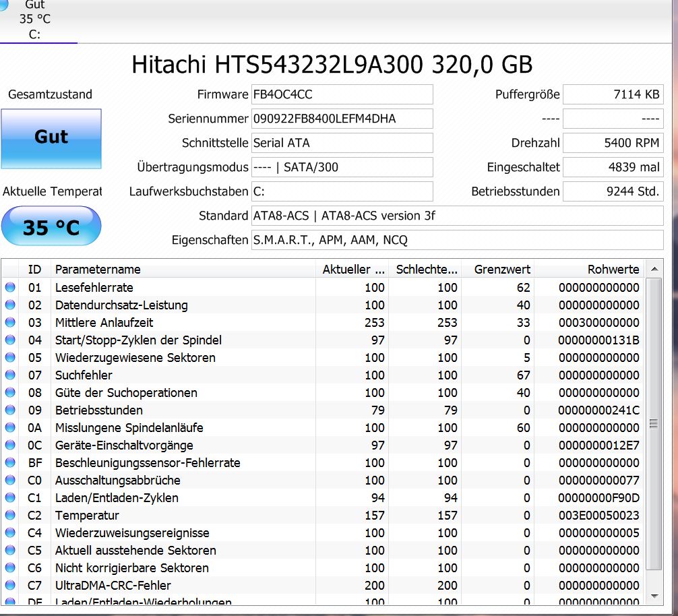Click the Schnittstelle field Serial ATA

(x=342, y=143)
